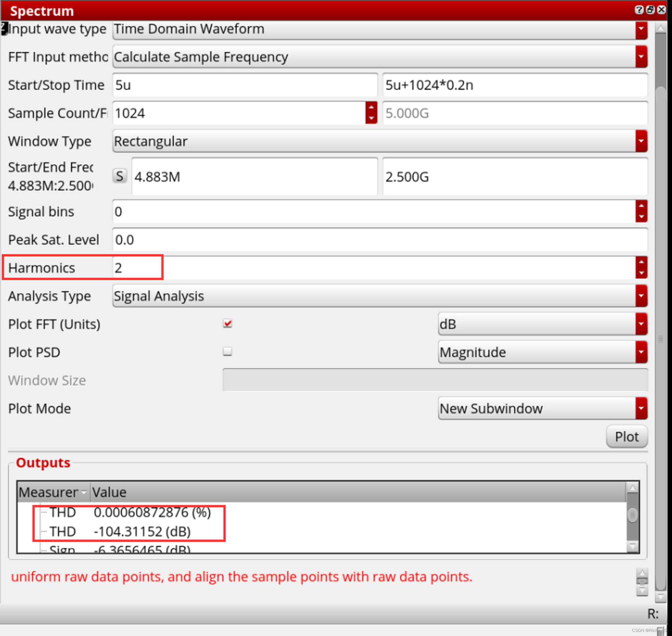Click Outputs table scrollbar up arrow

(632, 488)
